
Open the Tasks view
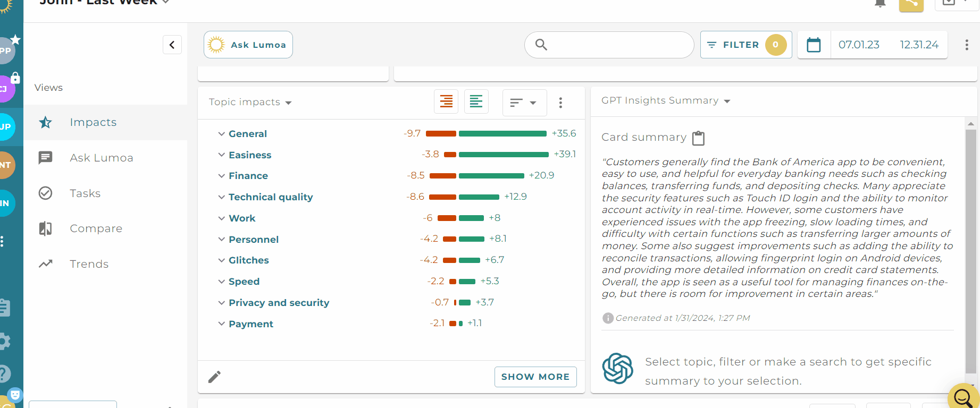[x=105, y=193]
